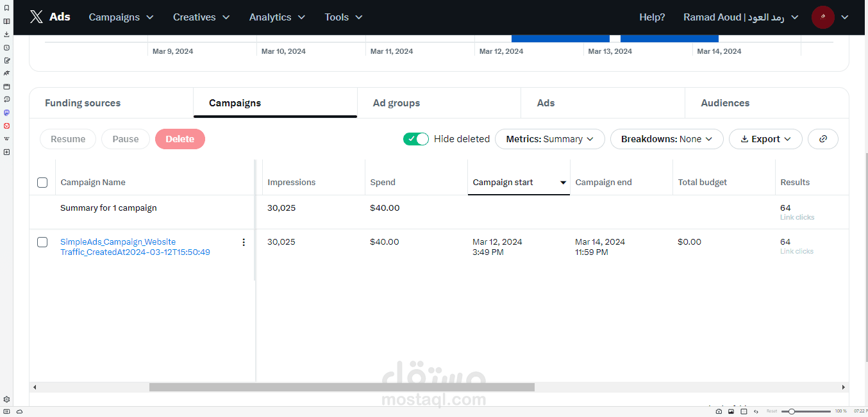Click Summary for 1 campaign text
This screenshot has width=868, height=417.
point(108,208)
